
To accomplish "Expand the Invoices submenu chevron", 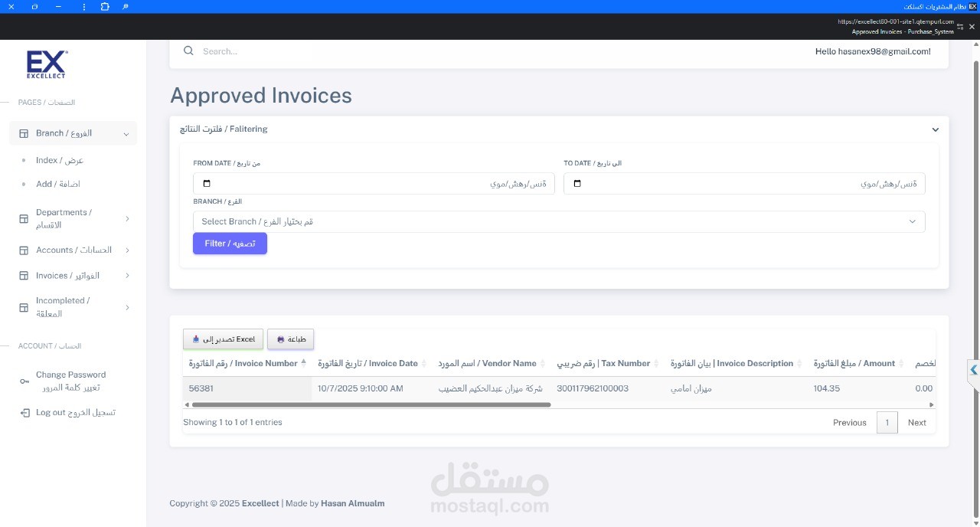I will tap(127, 276).
